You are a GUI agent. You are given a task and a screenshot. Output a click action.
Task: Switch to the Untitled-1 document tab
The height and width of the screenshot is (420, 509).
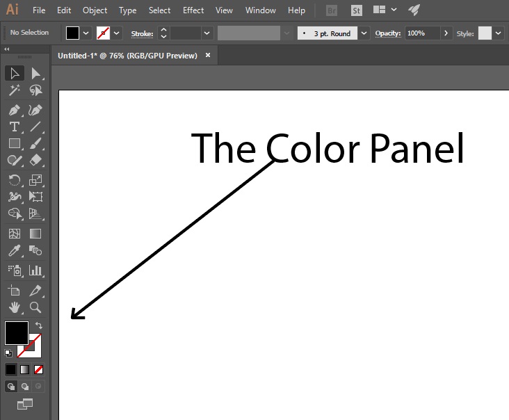127,56
